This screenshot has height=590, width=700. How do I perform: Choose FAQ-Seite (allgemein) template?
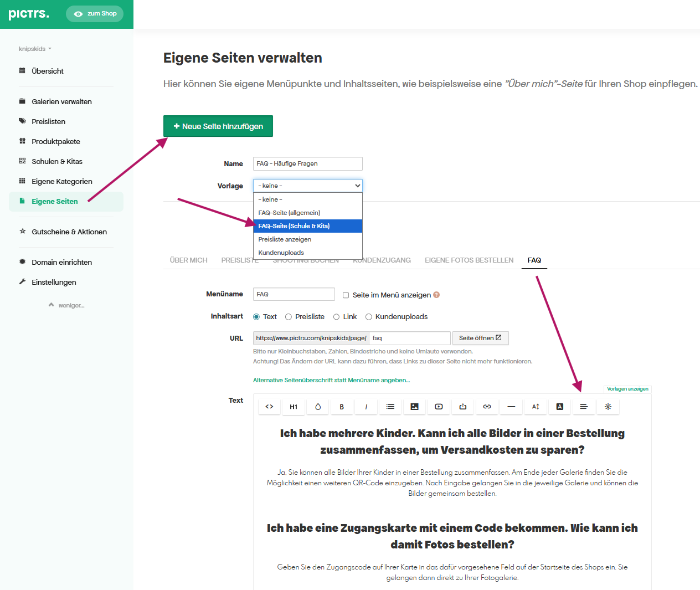[308, 213]
